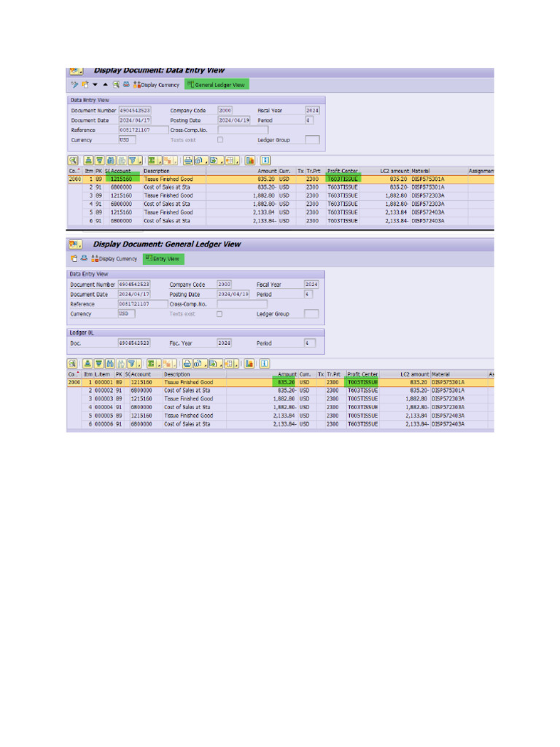560x747 pixels.
Task: Click Fisc. Year field in Ledger 0L section
Action: coord(225,343)
